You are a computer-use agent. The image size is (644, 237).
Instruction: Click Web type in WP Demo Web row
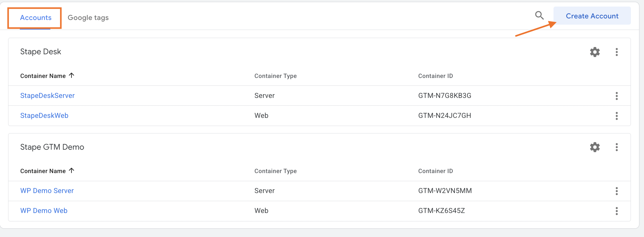click(261, 210)
